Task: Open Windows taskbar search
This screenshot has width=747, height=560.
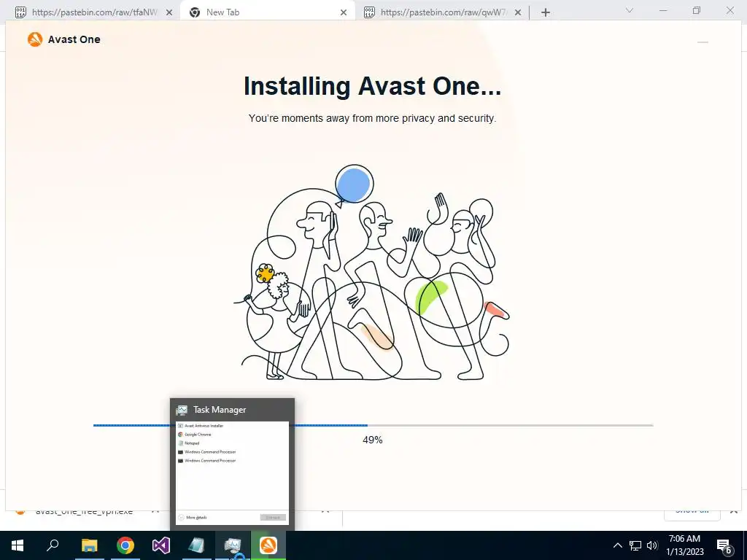Action: pyautogui.click(x=53, y=545)
